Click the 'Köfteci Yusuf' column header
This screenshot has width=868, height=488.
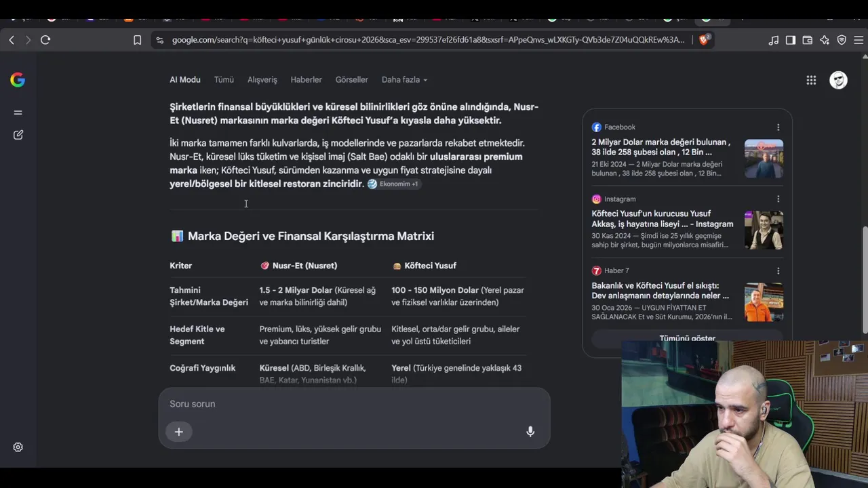pos(425,266)
